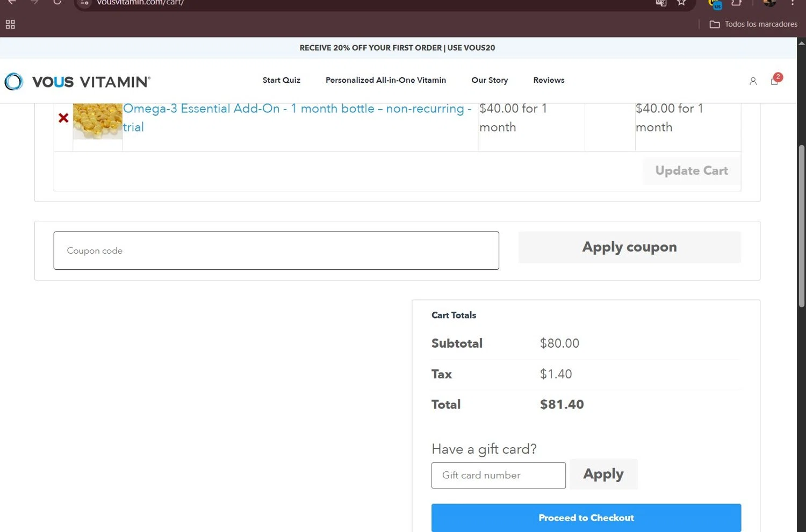The width and height of the screenshot is (806, 532).
Task: Bookmark this page with the star icon
Action: coord(681,3)
